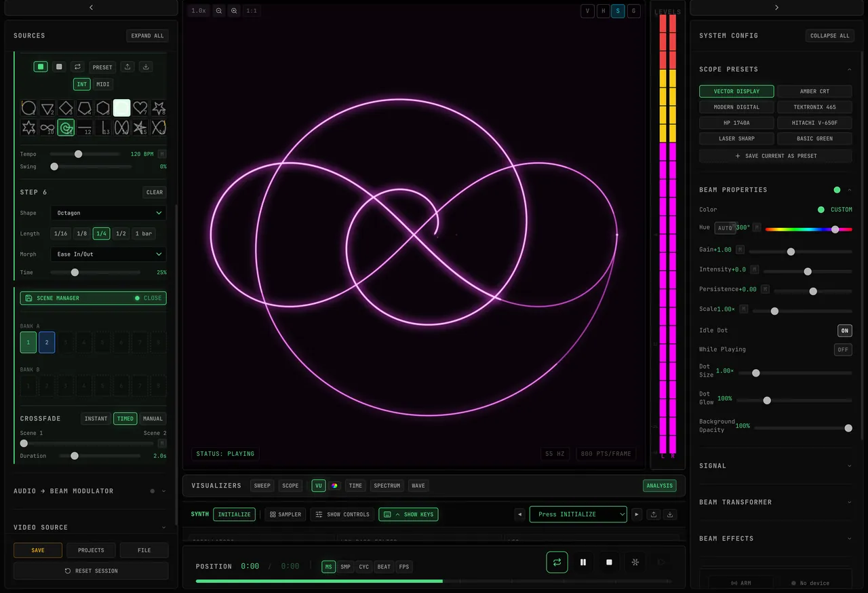Image resolution: width=868 pixels, height=593 pixels.
Task: Click the sequencer download icon in Sources
Action: point(146,66)
